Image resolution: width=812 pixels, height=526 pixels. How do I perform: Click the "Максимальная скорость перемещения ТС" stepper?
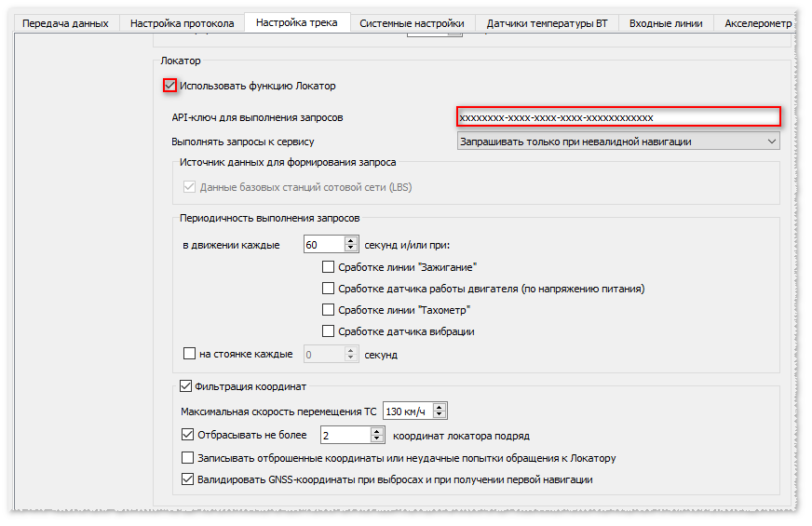(x=440, y=411)
